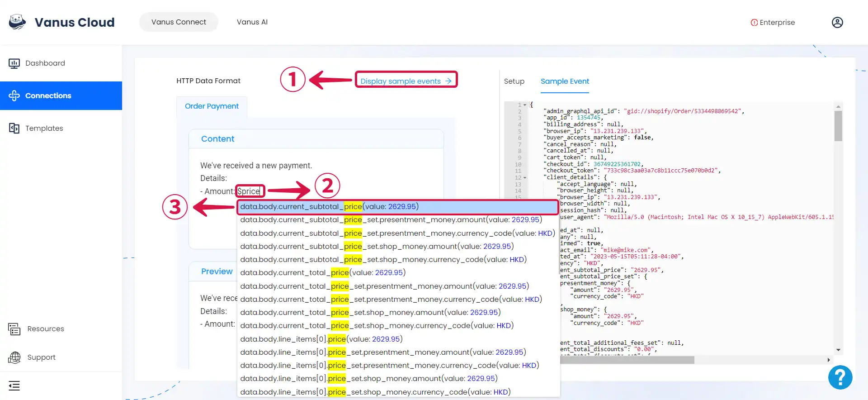868x400 pixels.
Task: Choose current_total_price_set.shop_money.currency_code suggestion
Action: point(398,326)
